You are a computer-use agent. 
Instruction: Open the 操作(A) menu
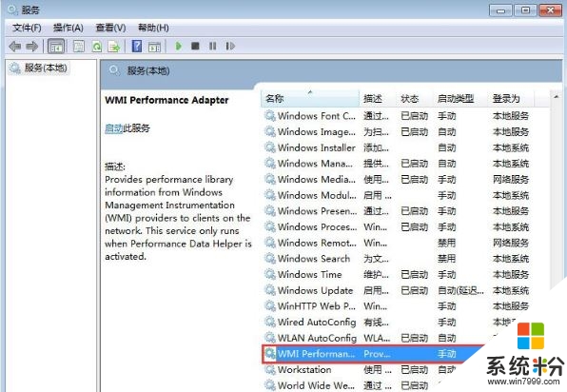tap(68, 28)
